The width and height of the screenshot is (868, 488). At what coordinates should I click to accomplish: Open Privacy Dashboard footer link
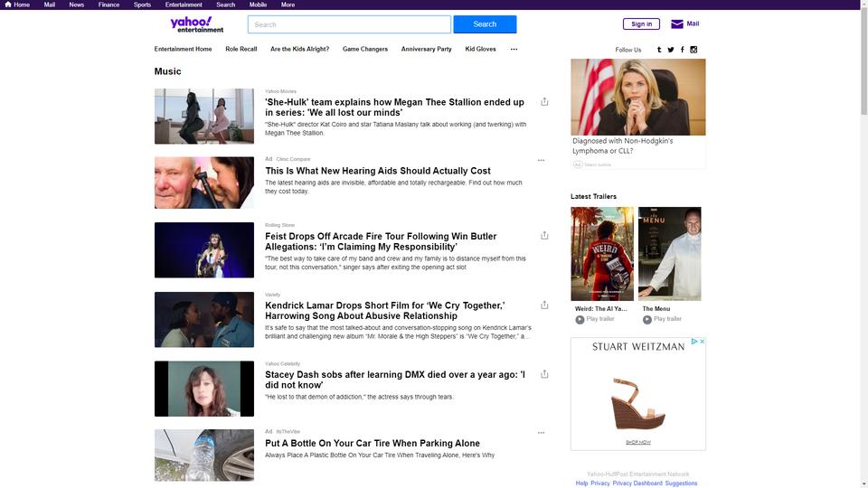(x=637, y=483)
